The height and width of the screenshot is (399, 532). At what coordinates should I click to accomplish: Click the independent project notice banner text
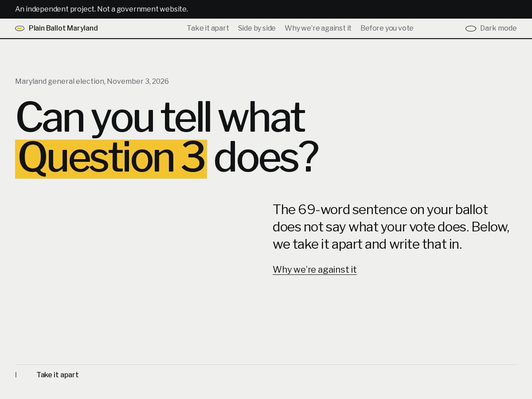click(x=102, y=9)
